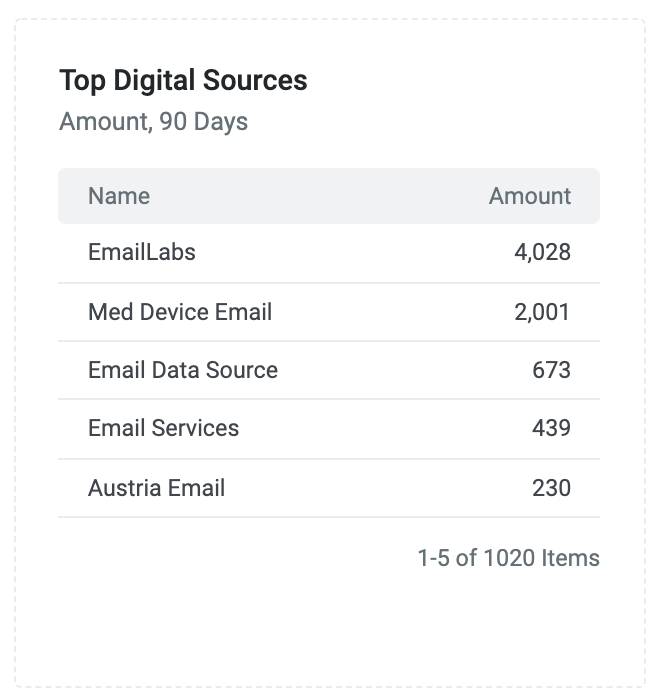
Task: Click the Name column header
Action: click(119, 196)
